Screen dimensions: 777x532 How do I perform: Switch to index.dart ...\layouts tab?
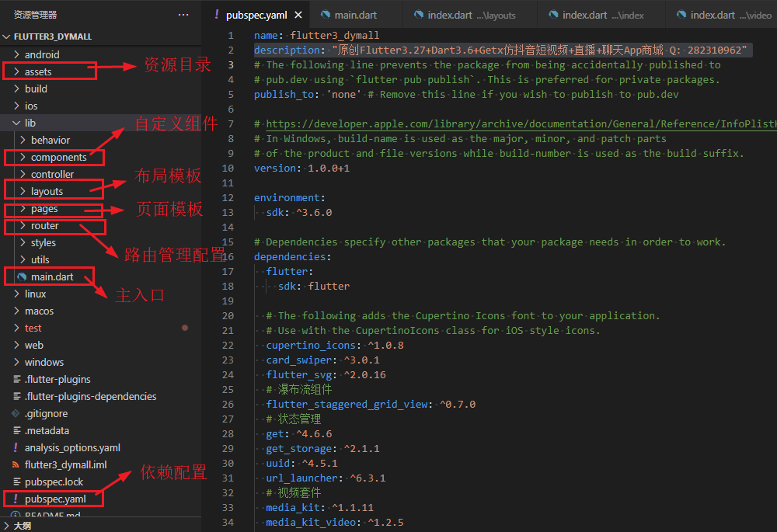coord(472,15)
